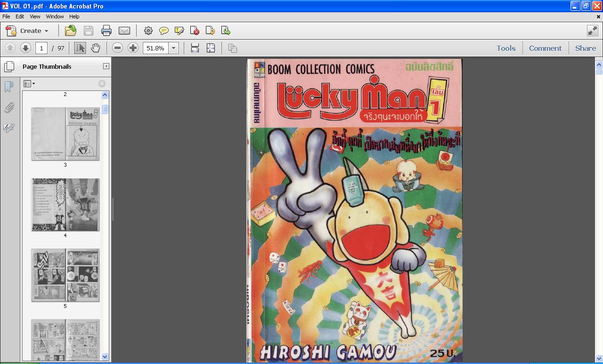
Task: Open the thumbnails panel options menu
Action: [x=29, y=84]
